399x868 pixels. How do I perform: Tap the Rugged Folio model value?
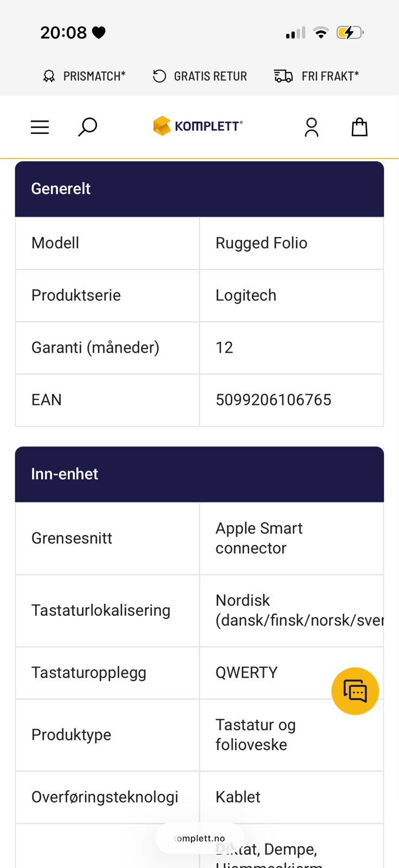(261, 243)
